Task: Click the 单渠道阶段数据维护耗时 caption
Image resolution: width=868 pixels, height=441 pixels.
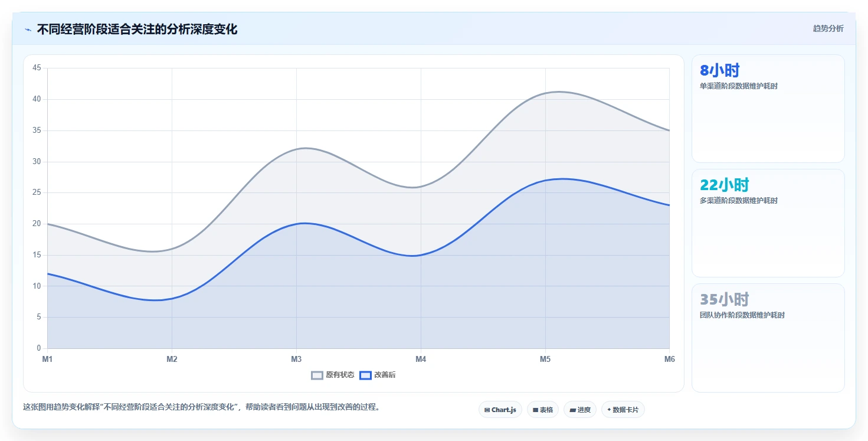Action: (739, 86)
